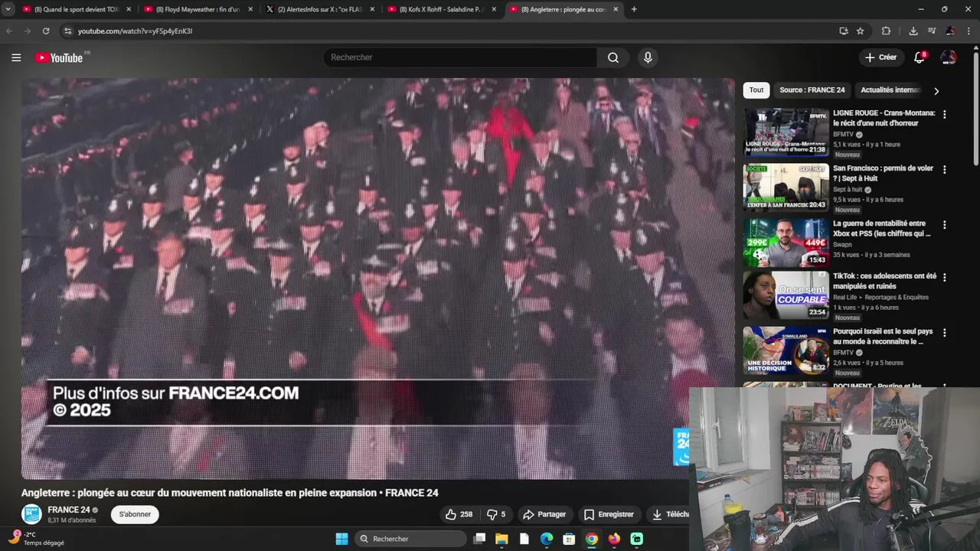The height and width of the screenshot is (551, 980).
Task: Switch to Floyd Mayweather tab
Action: coord(198,9)
